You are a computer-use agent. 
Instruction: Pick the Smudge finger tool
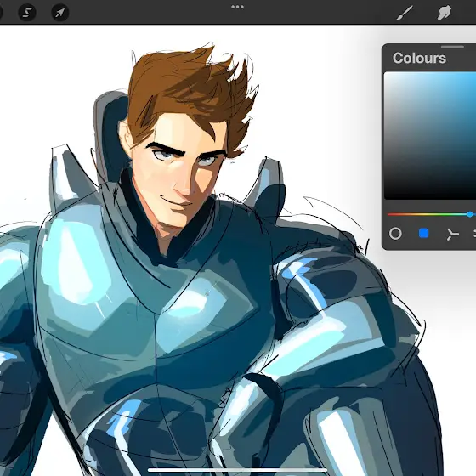pyautogui.click(x=444, y=13)
